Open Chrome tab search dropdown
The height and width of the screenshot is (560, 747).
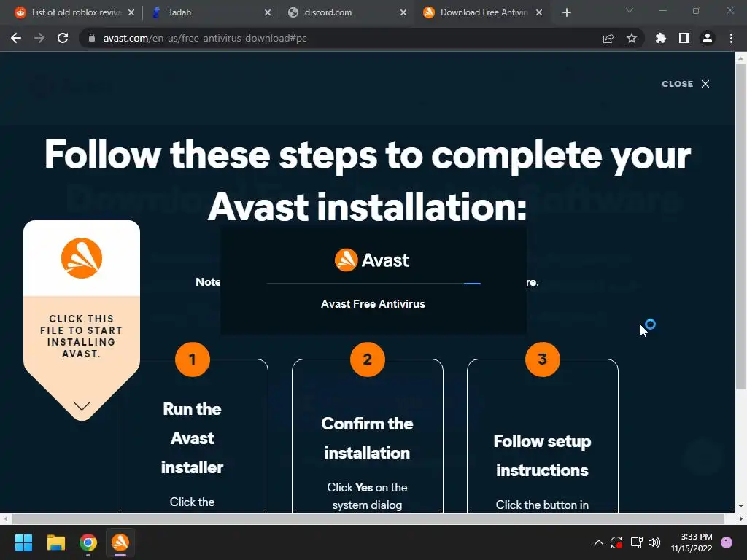(630, 10)
